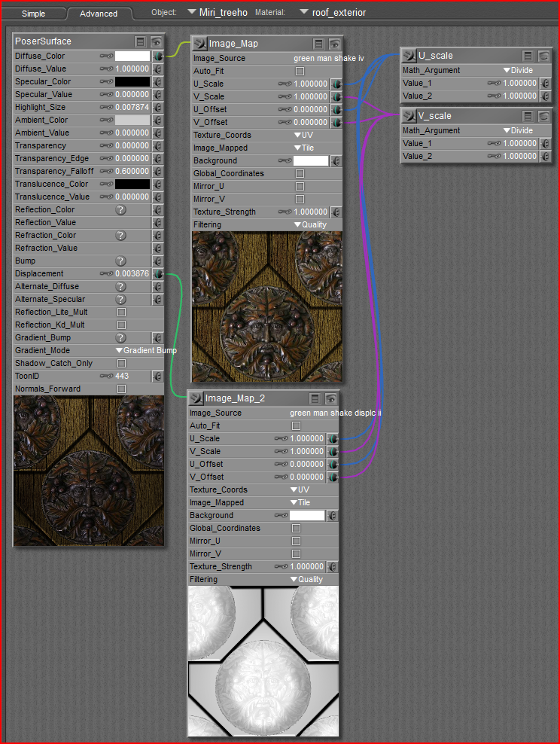Click the ToonID value 443
Image resolution: width=560 pixels, height=744 pixels.
coord(122,377)
